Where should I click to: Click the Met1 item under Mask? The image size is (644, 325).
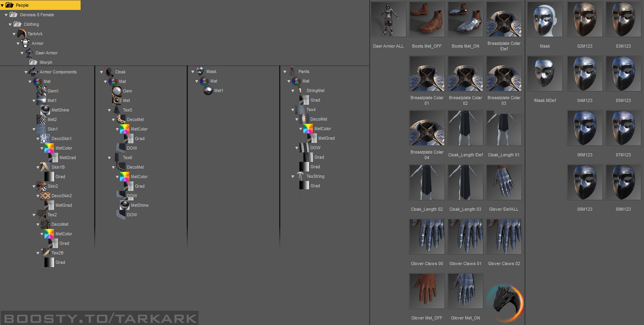218,91
